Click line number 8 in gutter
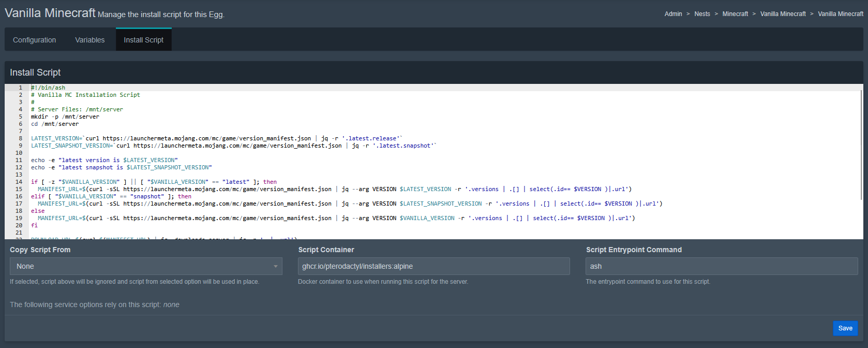 pos(21,138)
